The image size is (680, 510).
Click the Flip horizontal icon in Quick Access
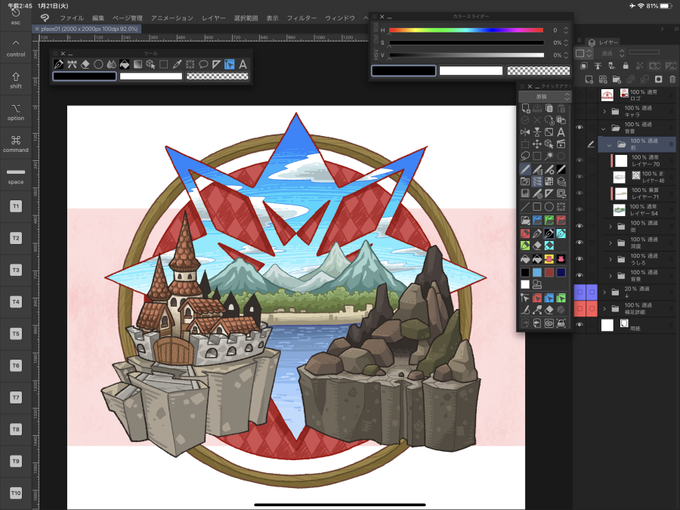click(525, 132)
